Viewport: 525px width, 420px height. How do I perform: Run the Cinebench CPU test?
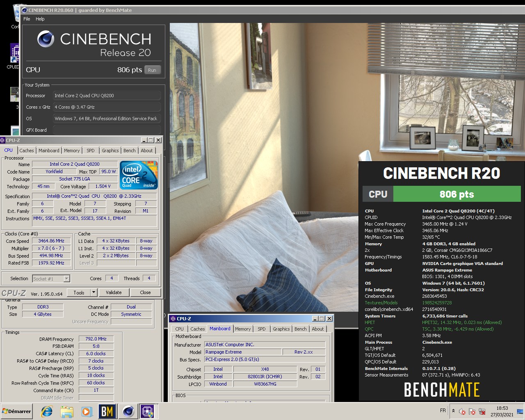pos(152,70)
